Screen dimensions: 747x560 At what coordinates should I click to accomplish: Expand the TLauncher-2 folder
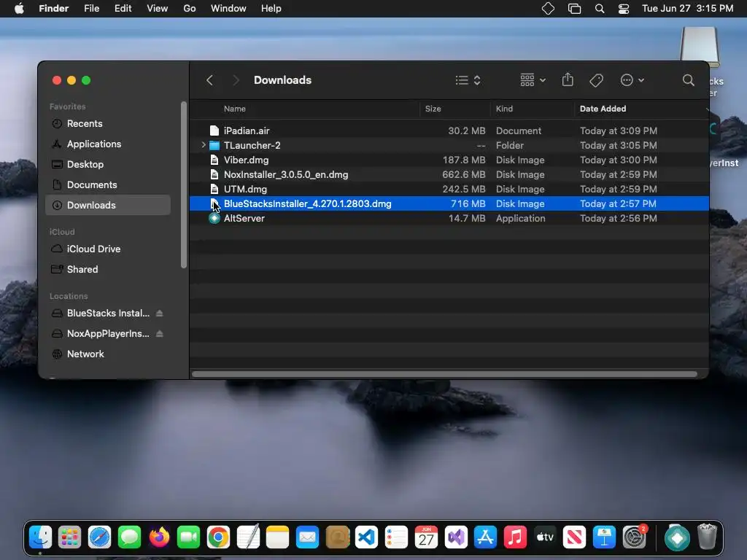pos(204,145)
